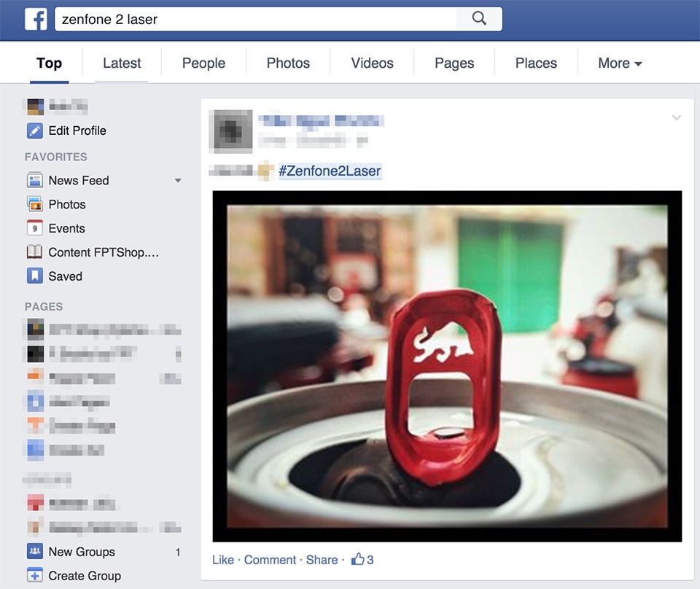Switch to the Videos tab
Screen dimensions: 700x589
point(371,63)
